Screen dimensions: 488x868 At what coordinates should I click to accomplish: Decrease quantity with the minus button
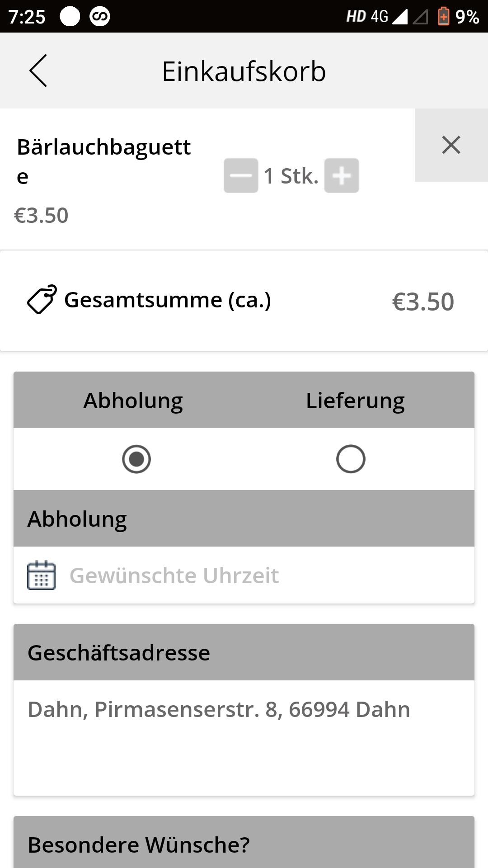[x=241, y=175]
